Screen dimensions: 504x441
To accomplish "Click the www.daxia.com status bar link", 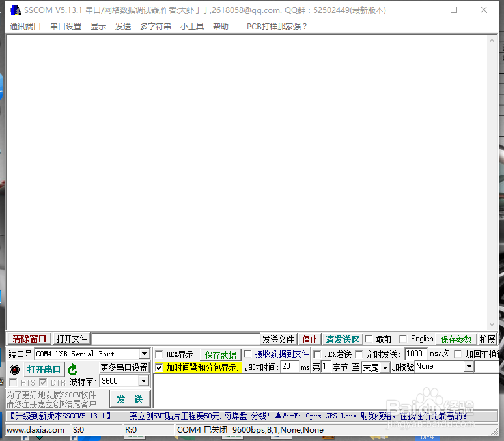I will pos(35,430).
